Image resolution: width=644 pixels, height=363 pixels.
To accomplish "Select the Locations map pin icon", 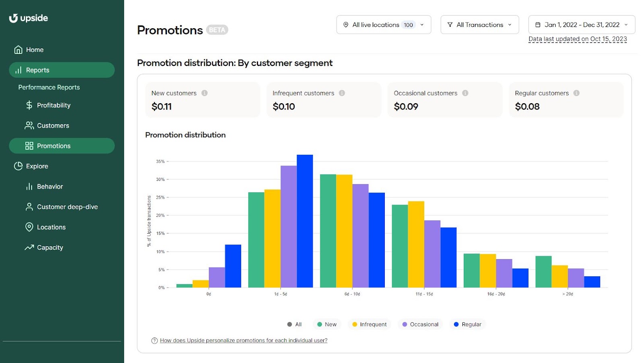I will click(x=28, y=227).
